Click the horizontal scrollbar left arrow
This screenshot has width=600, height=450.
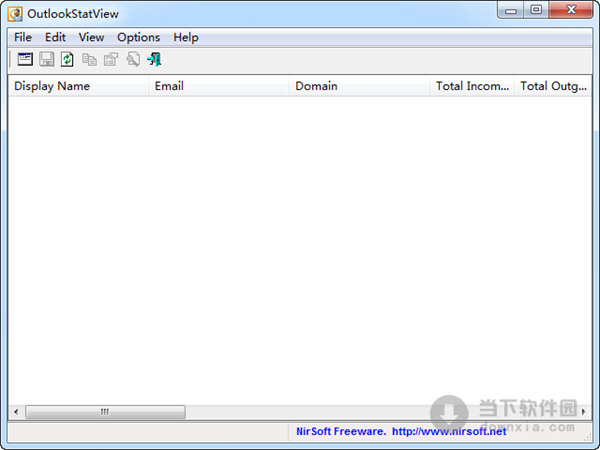point(16,412)
